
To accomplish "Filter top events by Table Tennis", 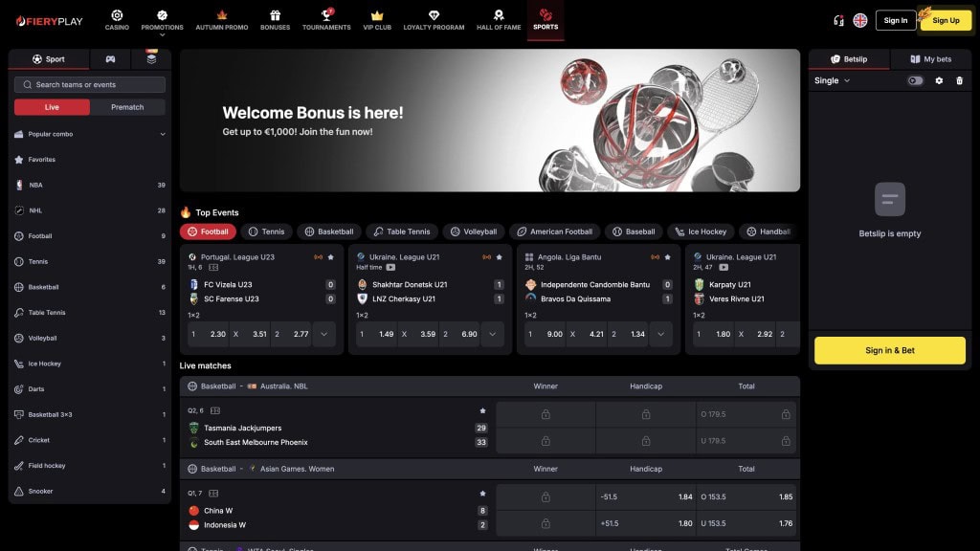I will 402,231.
